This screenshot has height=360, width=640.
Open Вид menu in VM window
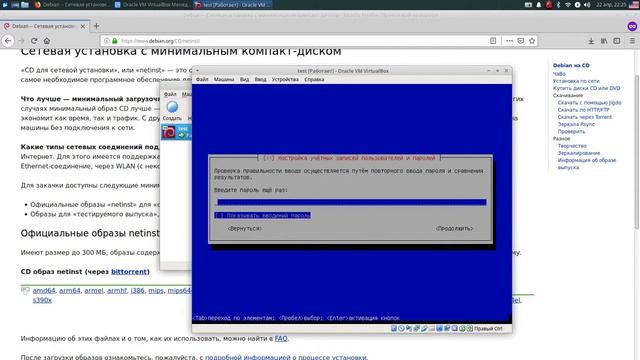(244, 80)
